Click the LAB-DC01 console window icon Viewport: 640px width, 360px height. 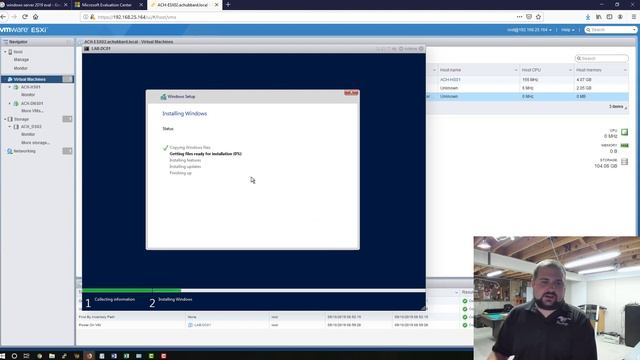click(87, 49)
